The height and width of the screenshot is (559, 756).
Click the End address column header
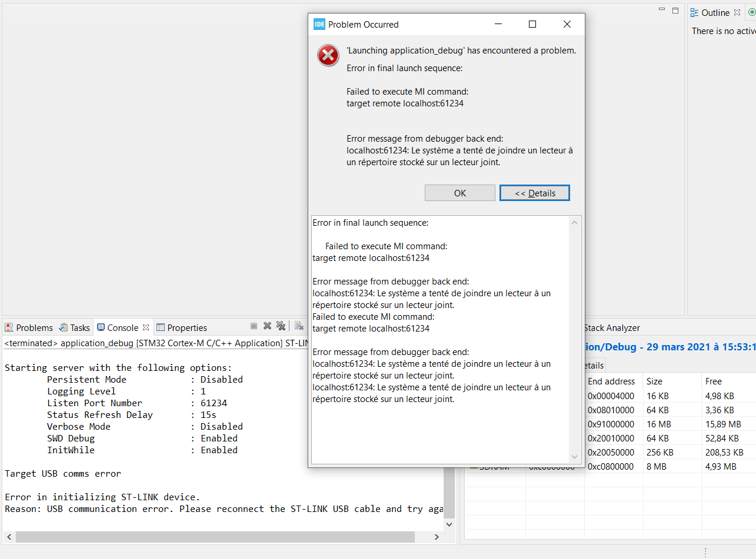click(611, 381)
